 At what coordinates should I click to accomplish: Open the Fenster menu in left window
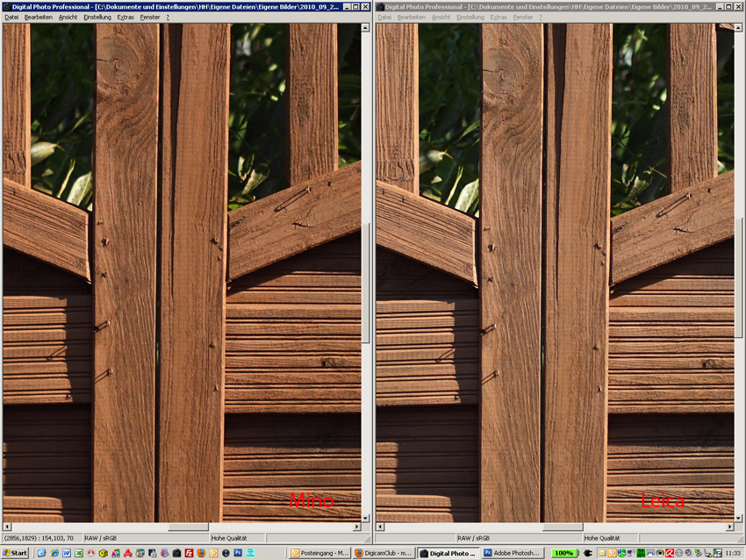pyautogui.click(x=150, y=18)
